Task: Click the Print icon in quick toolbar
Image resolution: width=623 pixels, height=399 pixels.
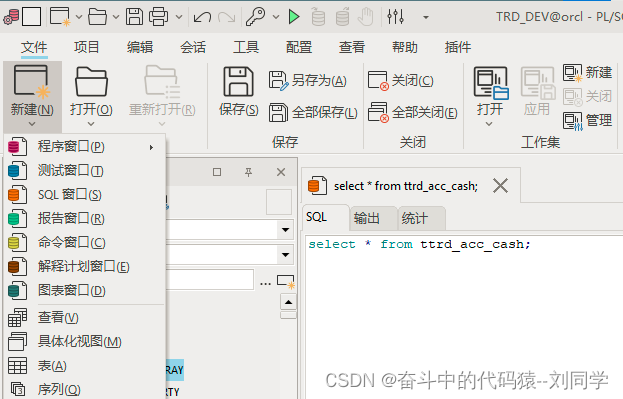Action: point(158,17)
